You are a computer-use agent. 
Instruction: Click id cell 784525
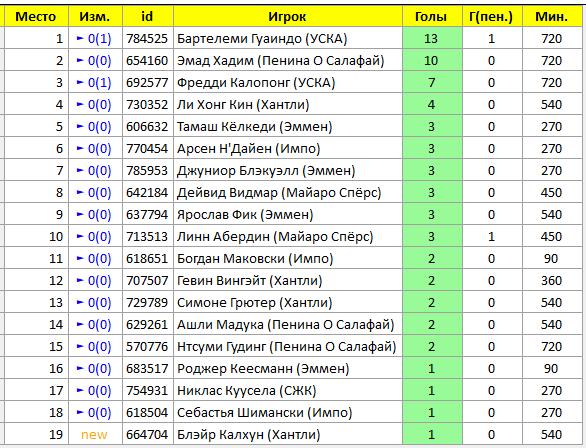click(x=147, y=38)
